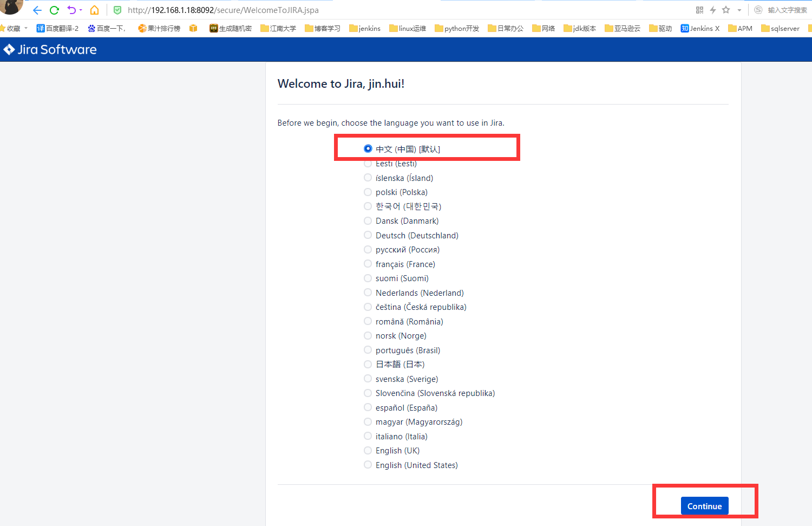This screenshot has width=812, height=526.
Task: Select polski (Polska) language
Action: click(x=368, y=192)
